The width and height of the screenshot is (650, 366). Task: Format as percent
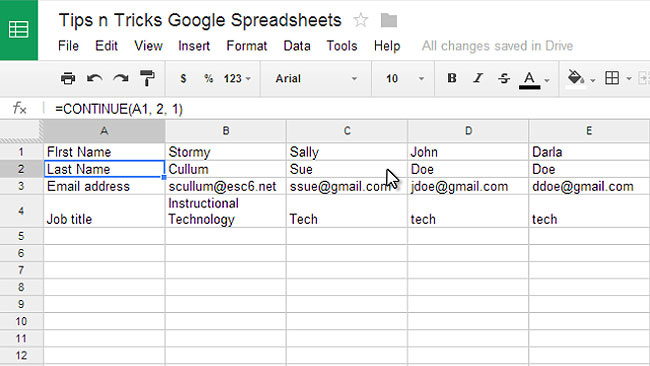pos(209,78)
